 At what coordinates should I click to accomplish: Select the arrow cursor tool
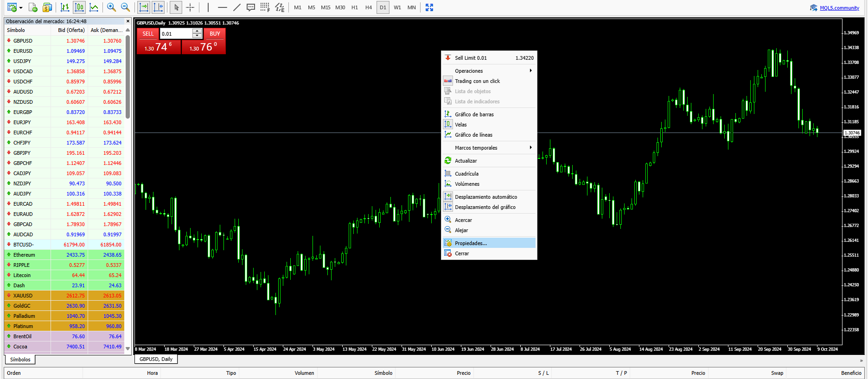click(176, 7)
